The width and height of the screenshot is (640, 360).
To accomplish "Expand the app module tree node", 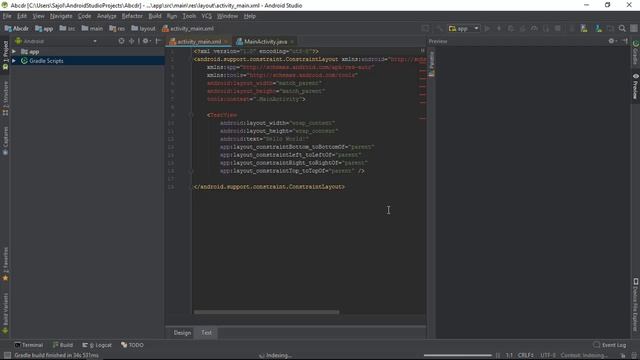I will 14,52.
